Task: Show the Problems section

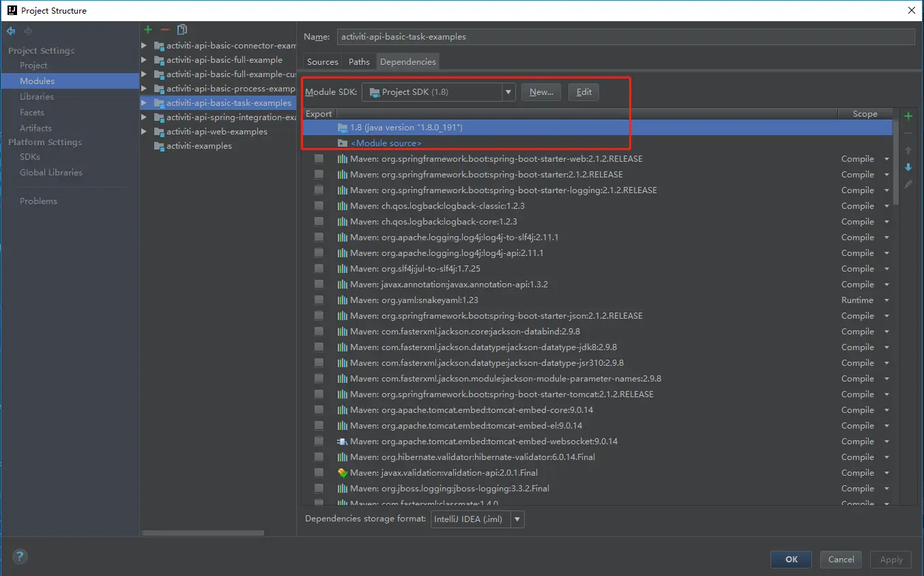Action: 38,201
